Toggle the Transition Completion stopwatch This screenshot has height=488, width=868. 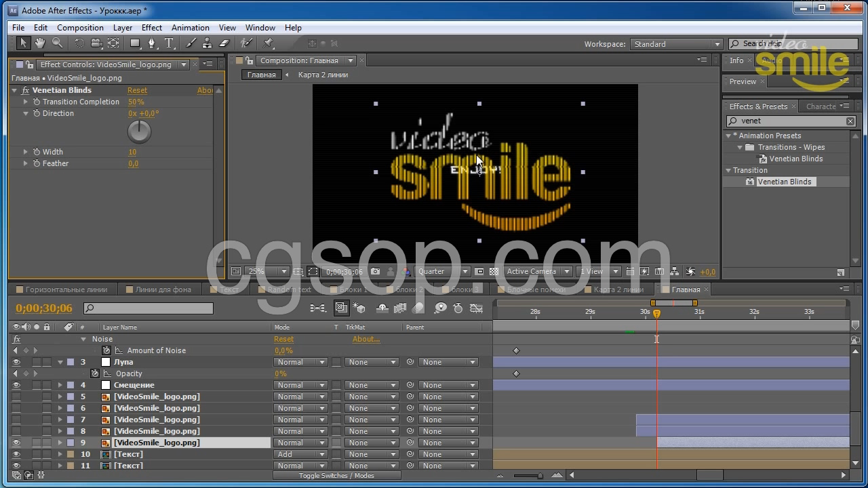(37, 102)
